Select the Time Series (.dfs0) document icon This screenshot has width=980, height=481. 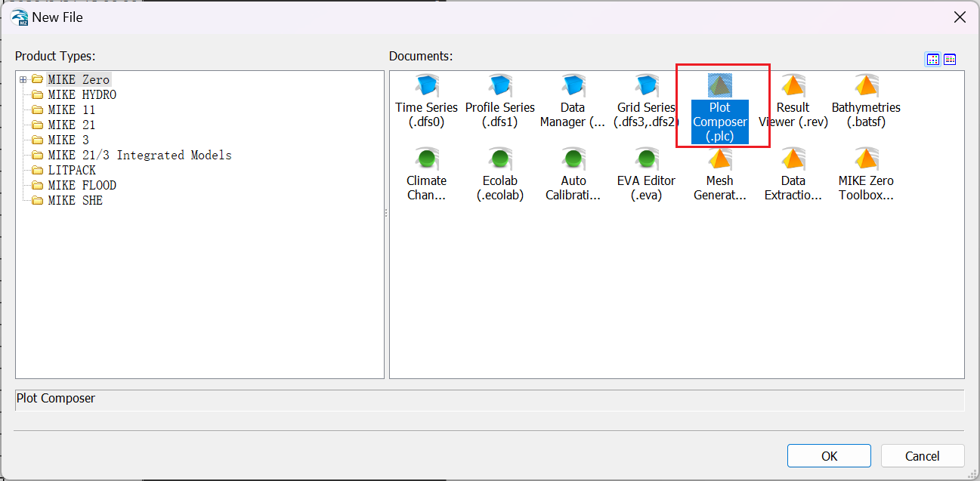[427, 85]
